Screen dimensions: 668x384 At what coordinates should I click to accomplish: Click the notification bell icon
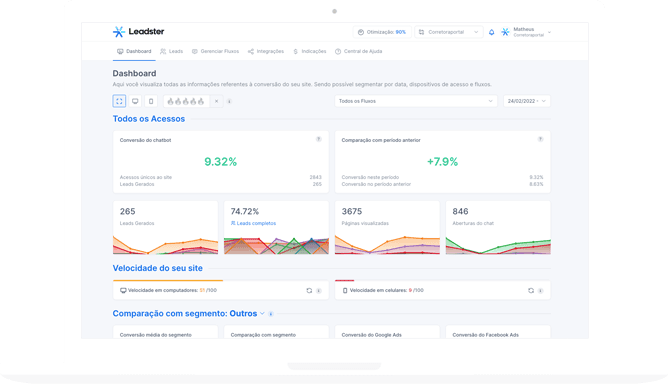point(491,32)
